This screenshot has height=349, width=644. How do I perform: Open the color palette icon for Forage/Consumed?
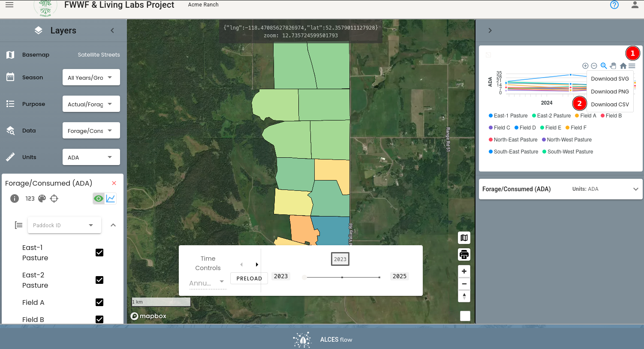click(x=42, y=199)
